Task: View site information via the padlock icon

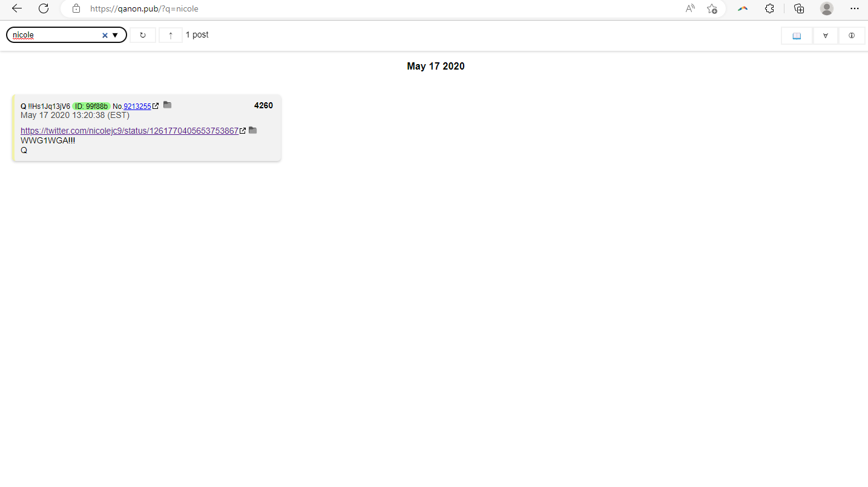Action: [76, 8]
